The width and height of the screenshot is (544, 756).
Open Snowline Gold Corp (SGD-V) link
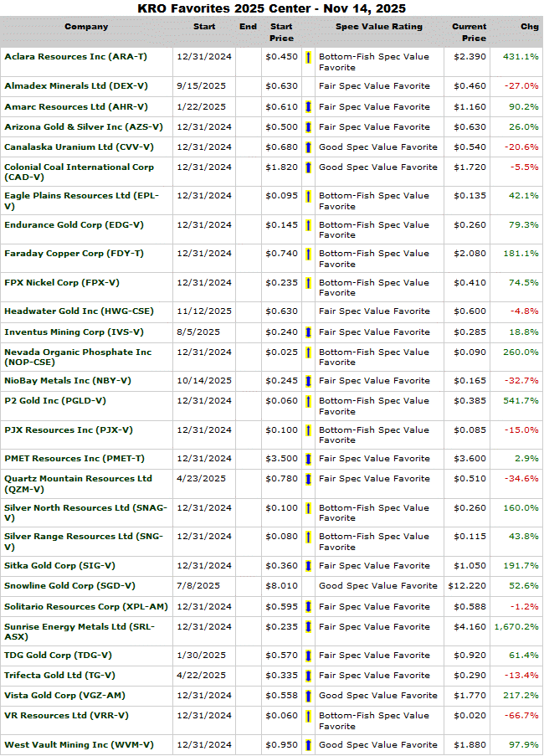(69, 586)
